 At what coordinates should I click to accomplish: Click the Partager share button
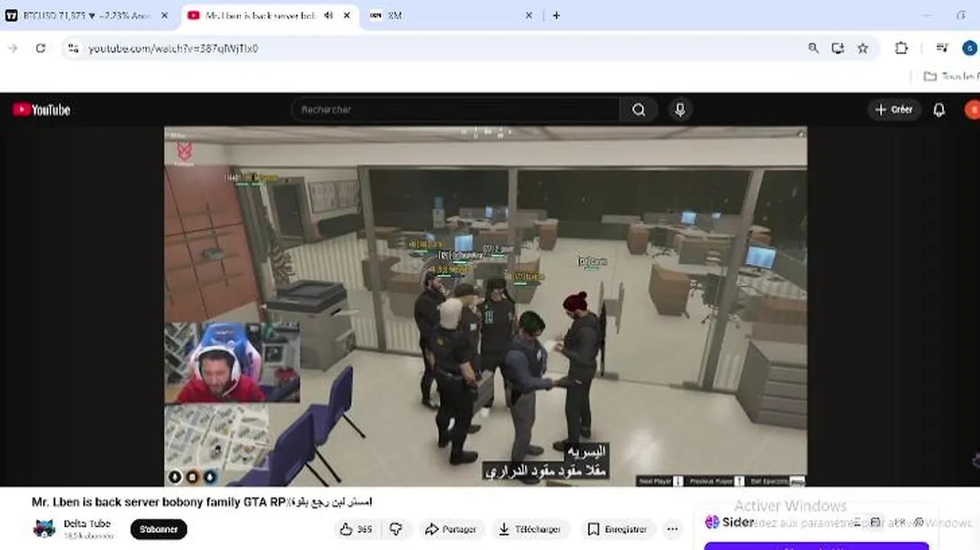(x=450, y=529)
